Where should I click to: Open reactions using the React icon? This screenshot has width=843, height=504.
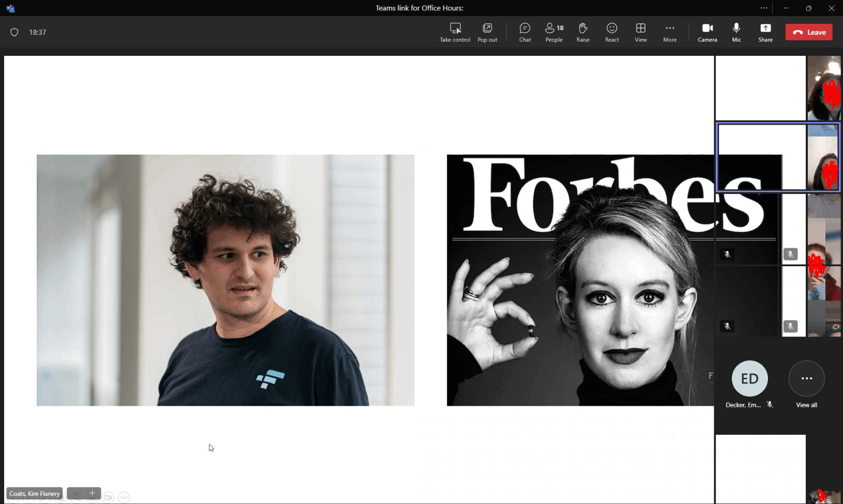coord(611,32)
